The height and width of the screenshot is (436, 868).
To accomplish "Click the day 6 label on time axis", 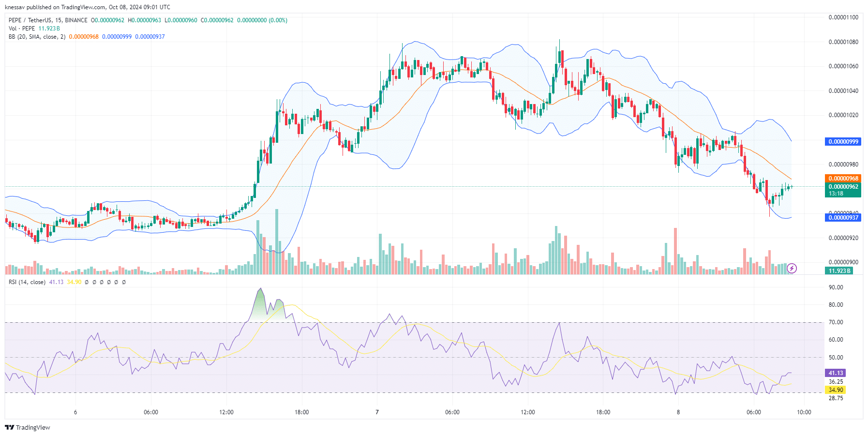I will coord(75,412).
